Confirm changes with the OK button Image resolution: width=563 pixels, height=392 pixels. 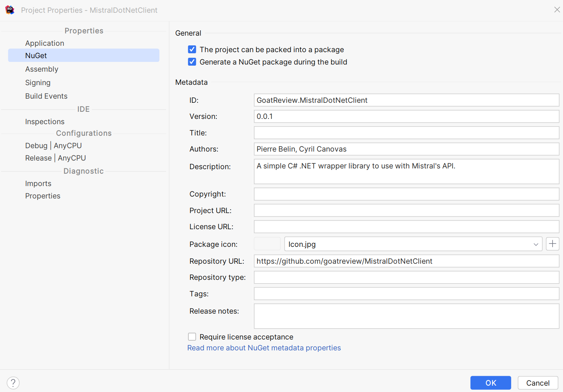(491, 383)
